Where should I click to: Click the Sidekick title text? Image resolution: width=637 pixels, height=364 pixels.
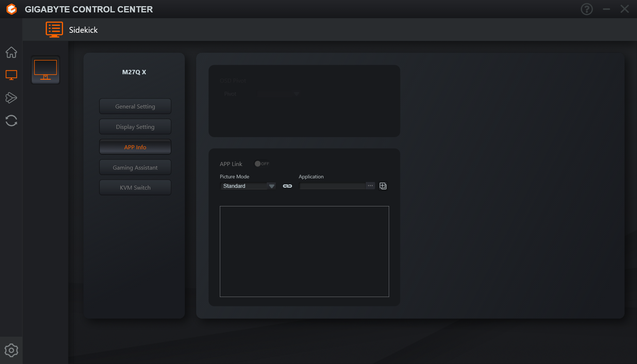point(83,30)
